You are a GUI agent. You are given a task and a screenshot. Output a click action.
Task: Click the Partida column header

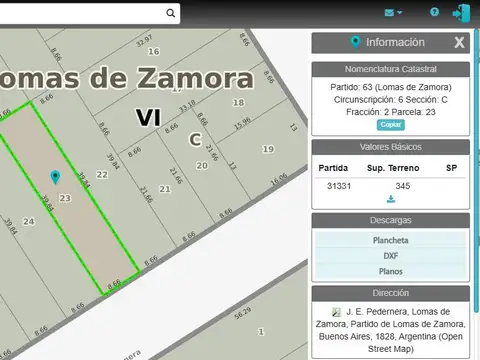[333, 168]
